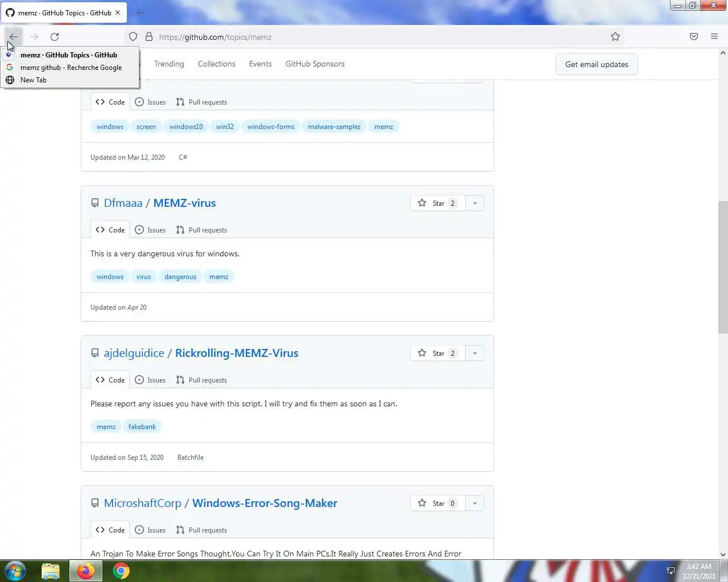Open the Pocket save icon
This screenshot has height=582, width=728.
tap(694, 37)
